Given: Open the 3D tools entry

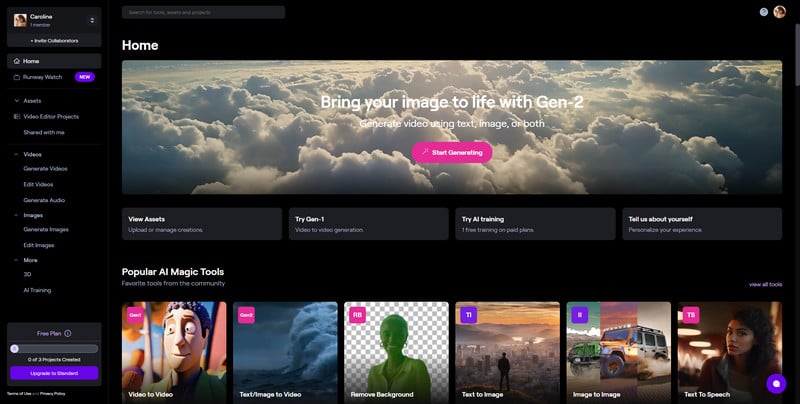Looking at the screenshot, I should pos(28,274).
